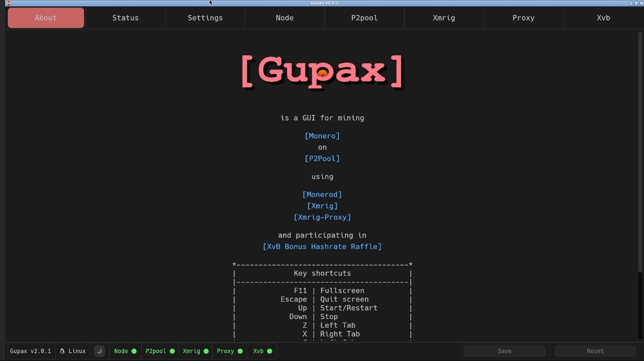Viewport: 644px width, 361px height.
Task: Click the mascot icon inside the Gupax logo
Action: tap(323, 72)
